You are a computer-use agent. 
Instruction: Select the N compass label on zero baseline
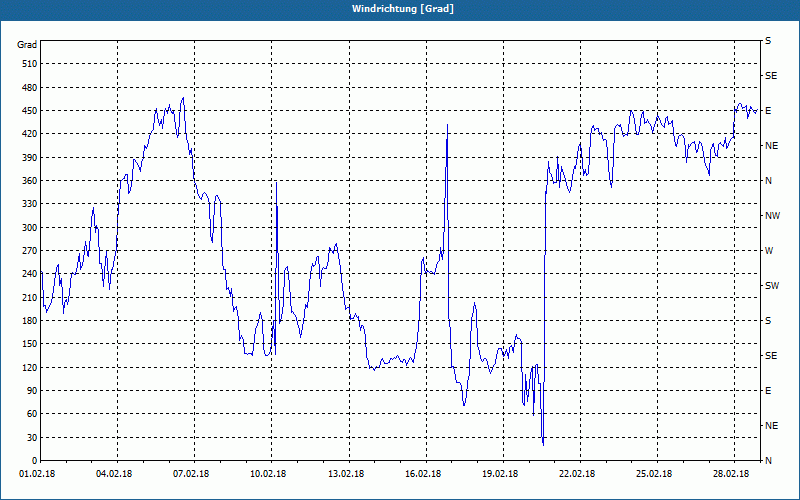click(769, 461)
